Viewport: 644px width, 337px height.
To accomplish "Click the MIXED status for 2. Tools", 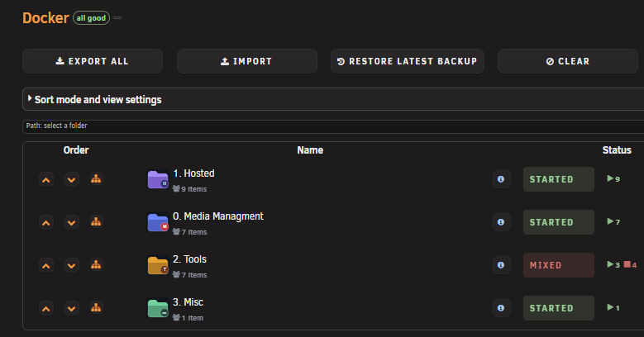I will 559,265.
